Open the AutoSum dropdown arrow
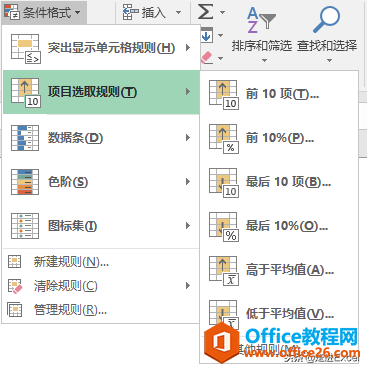 (x=222, y=13)
